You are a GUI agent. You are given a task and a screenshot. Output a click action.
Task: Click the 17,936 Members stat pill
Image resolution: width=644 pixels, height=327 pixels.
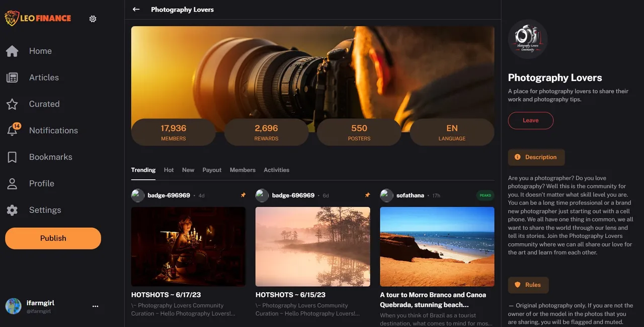[174, 132]
